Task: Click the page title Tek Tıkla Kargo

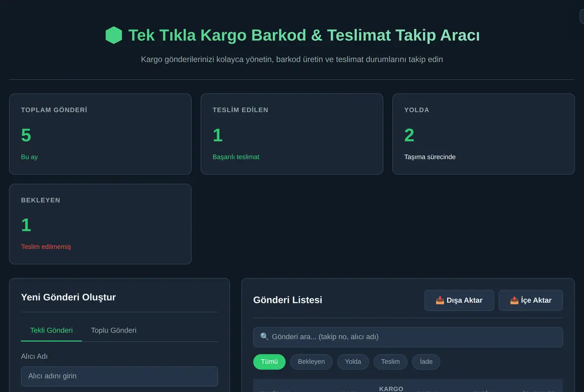Action: (304, 35)
